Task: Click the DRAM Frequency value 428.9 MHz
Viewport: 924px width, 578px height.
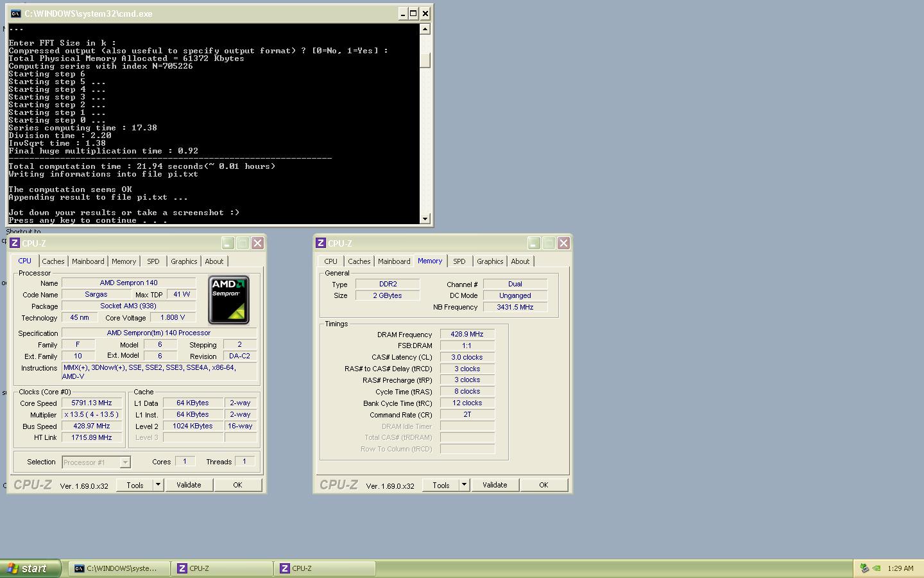Action: coord(467,334)
